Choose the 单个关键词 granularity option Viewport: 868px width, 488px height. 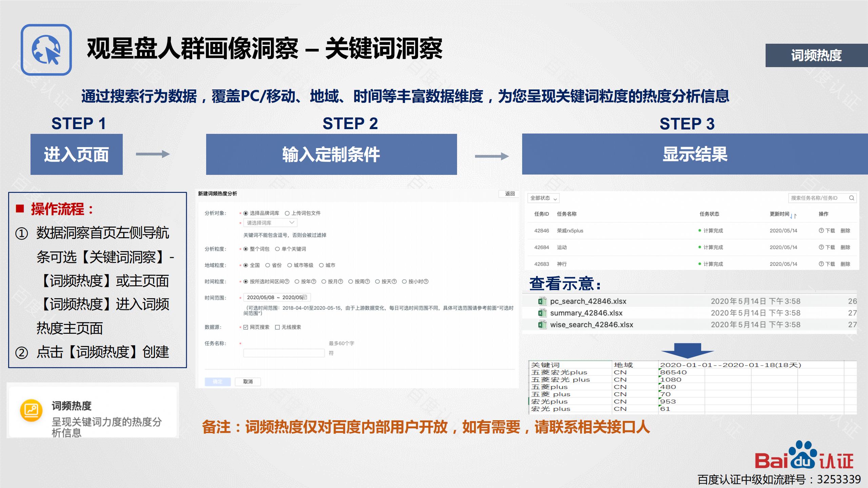(277, 249)
